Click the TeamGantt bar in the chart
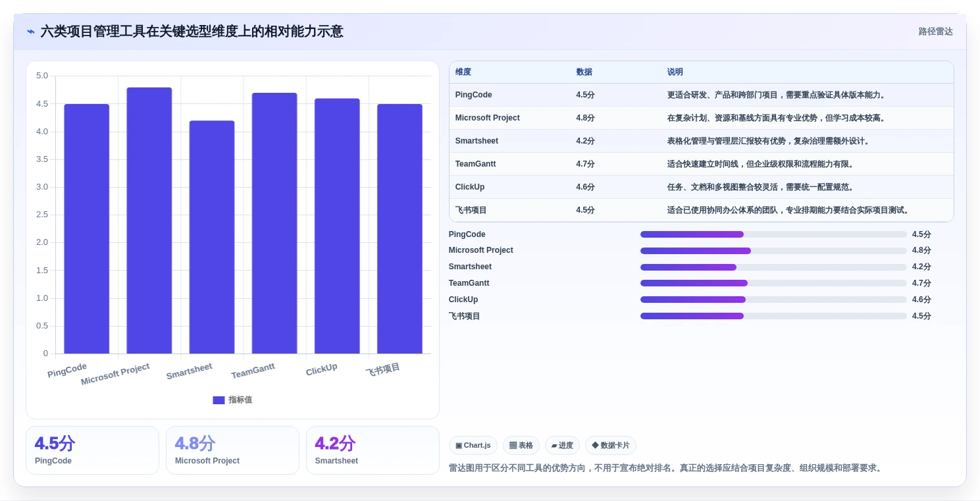 click(x=274, y=223)
